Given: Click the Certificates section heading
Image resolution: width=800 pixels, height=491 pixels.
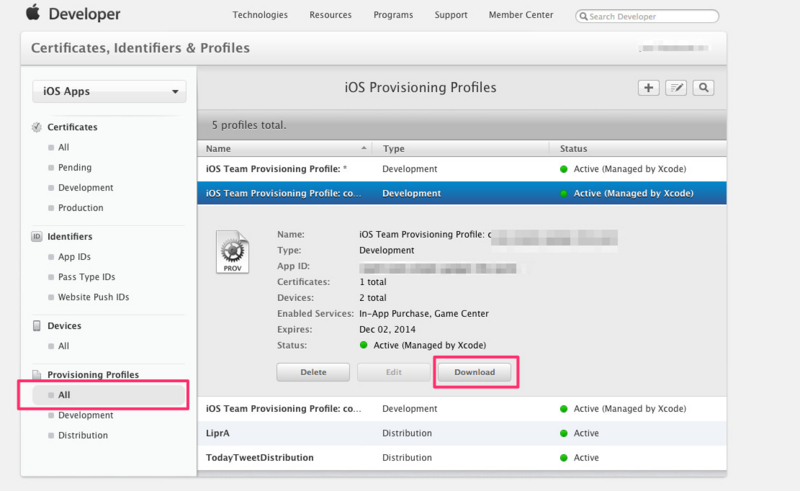Looking at the screenshot, I should pos(72,127).
